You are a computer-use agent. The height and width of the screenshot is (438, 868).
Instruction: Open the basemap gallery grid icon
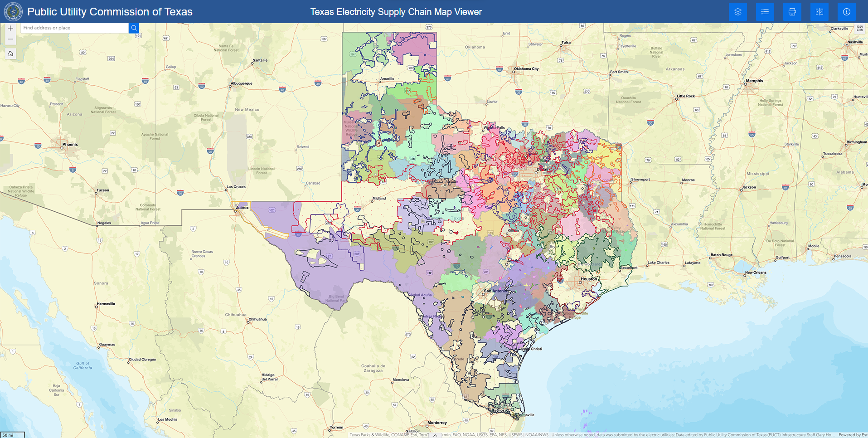pos(859,29)
